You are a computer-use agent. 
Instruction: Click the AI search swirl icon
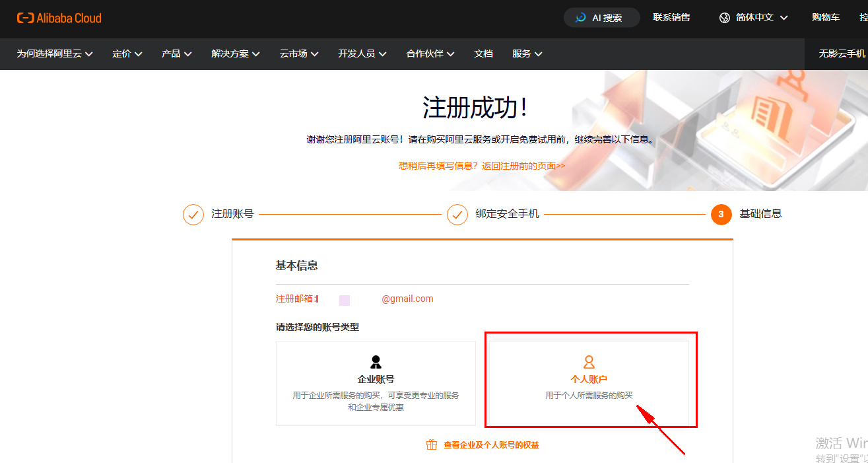tap(581, 18)
